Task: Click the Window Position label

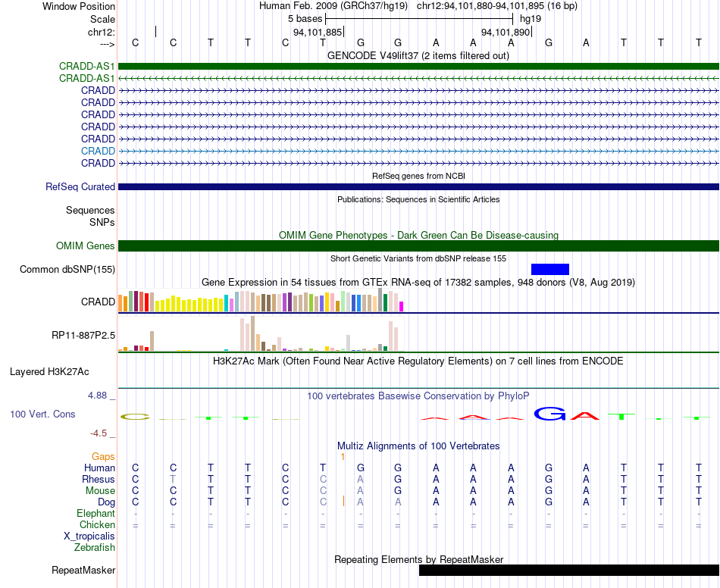Action: 79,6
